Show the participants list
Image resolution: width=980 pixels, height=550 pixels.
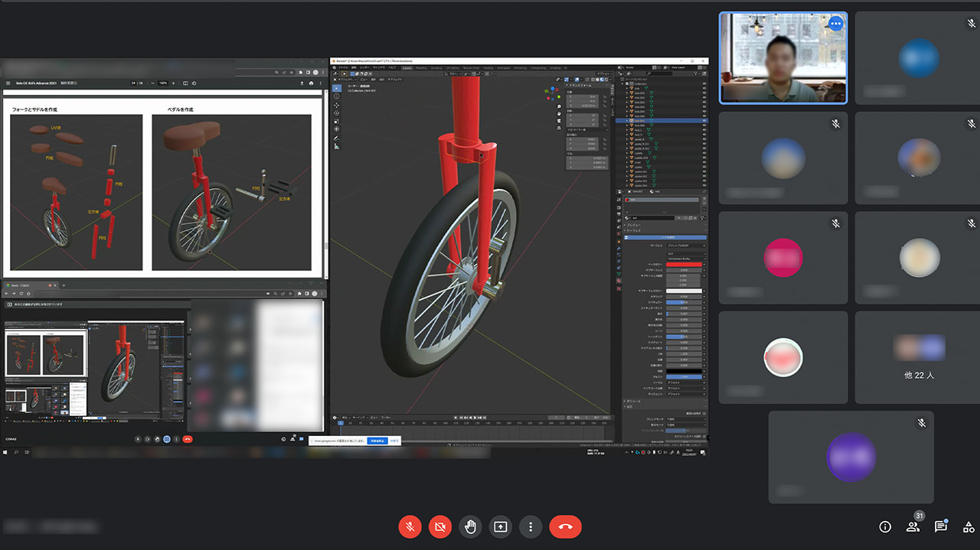(x=913, y=527)
